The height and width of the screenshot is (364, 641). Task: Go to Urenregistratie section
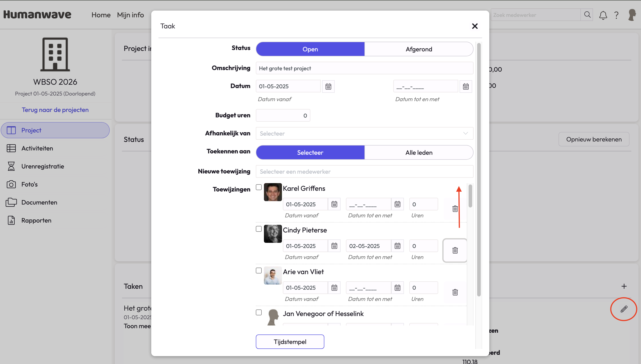(43, 166)
